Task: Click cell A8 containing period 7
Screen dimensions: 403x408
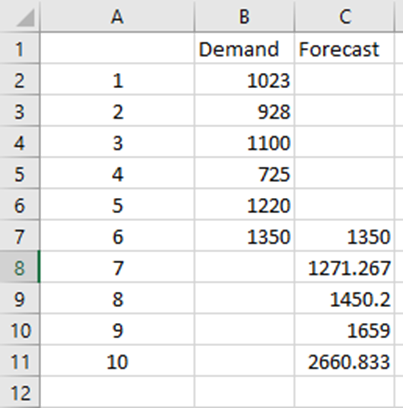Action: (x=117, y=268)
